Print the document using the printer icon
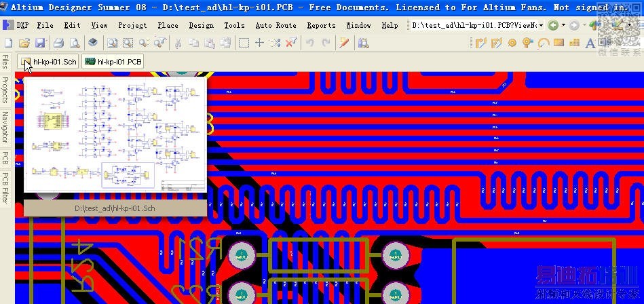Screen dimensions: 644x304 [x=59, y=43]
